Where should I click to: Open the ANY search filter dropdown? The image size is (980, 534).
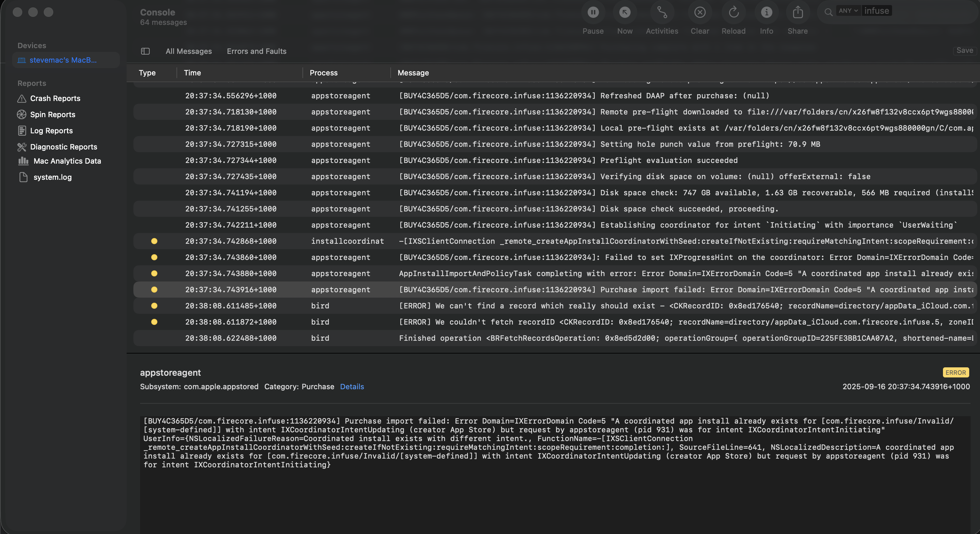tap(848, 11)
